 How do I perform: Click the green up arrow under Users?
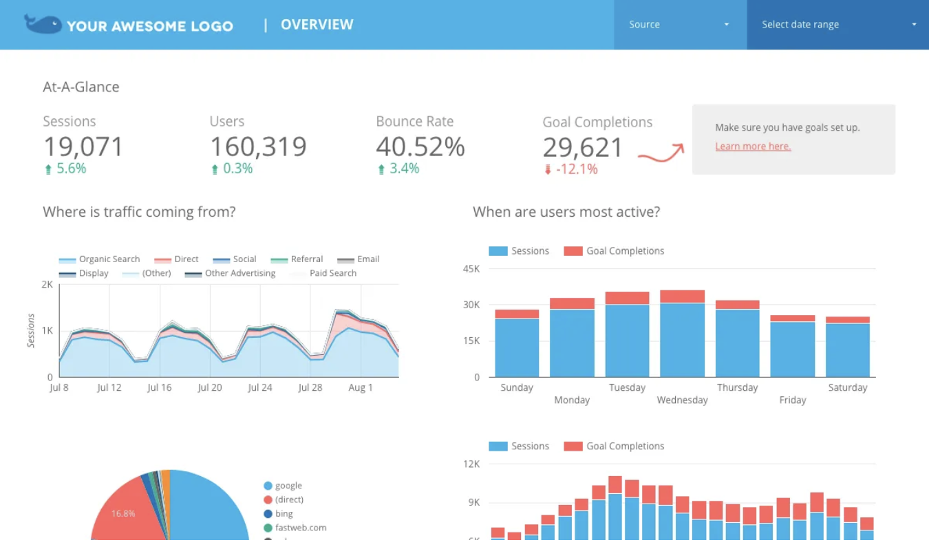[x=215, y=169]
